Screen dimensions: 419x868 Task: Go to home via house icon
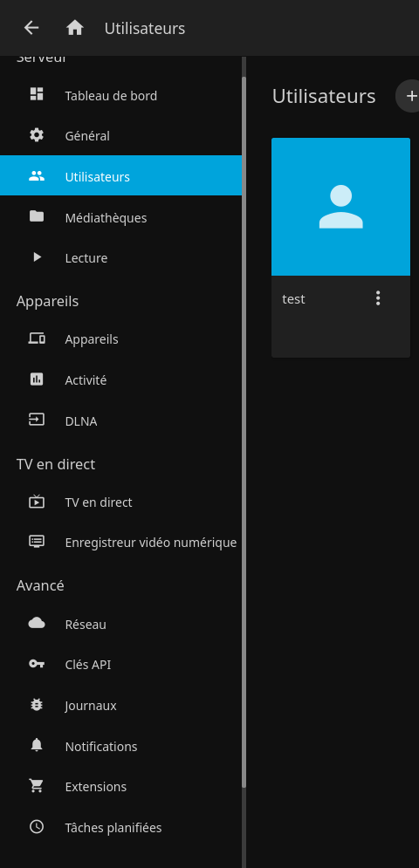(75, 28)
